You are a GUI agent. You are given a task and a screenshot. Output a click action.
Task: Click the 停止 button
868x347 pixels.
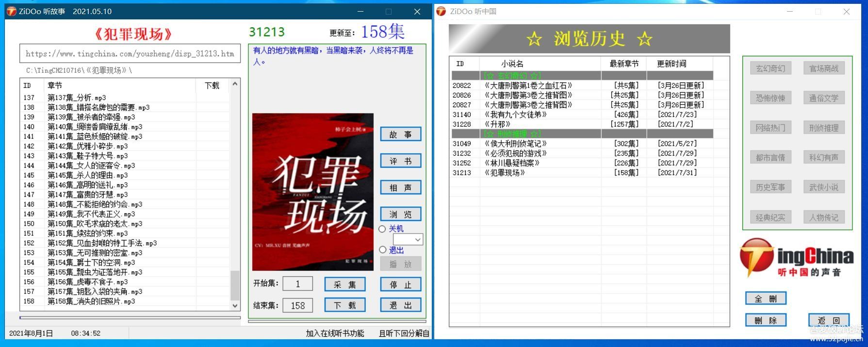(x=401, y=284)
